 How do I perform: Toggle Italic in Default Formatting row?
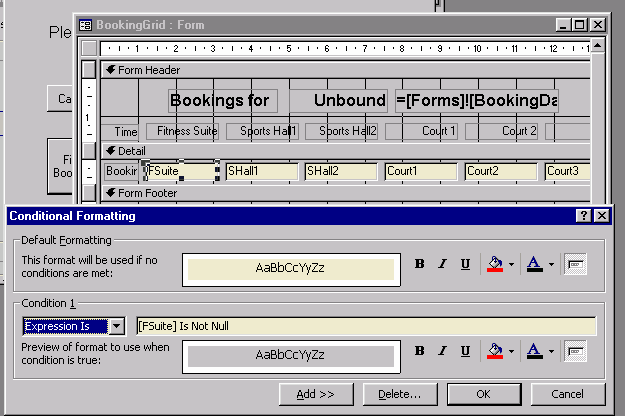pyautogui.click(x=443, y=264)
